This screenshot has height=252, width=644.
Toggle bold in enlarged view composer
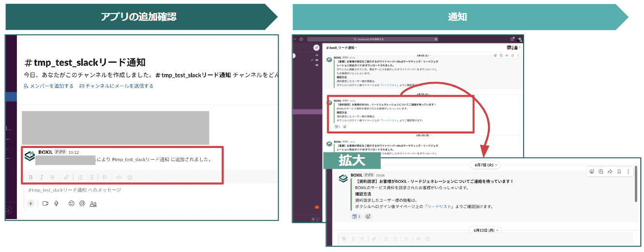(x=344, y=238)
